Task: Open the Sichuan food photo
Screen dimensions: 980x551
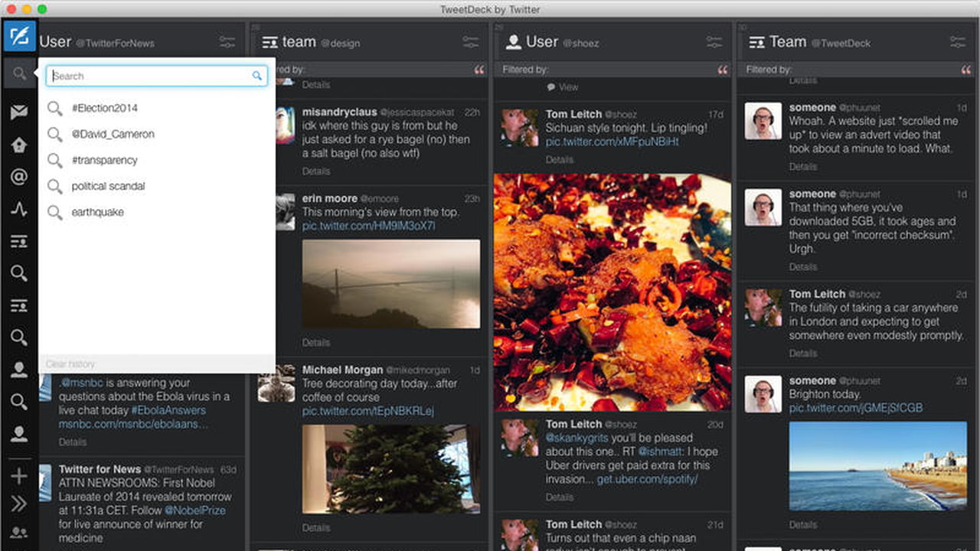Action: pyautogui.click(x=612, y=292)
